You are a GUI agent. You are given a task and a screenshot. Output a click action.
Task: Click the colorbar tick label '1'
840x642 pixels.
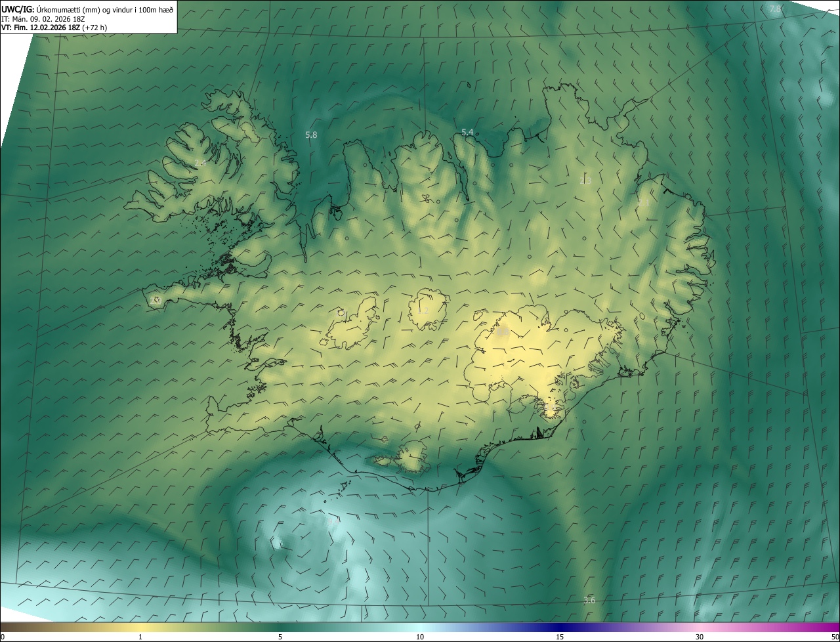(140, 637)
